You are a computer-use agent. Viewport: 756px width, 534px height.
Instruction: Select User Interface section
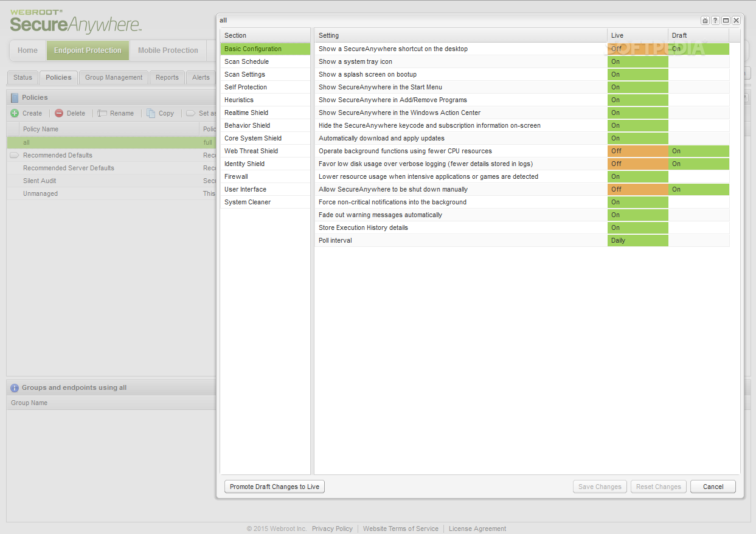pyautogui.click(x=265, y=189)
